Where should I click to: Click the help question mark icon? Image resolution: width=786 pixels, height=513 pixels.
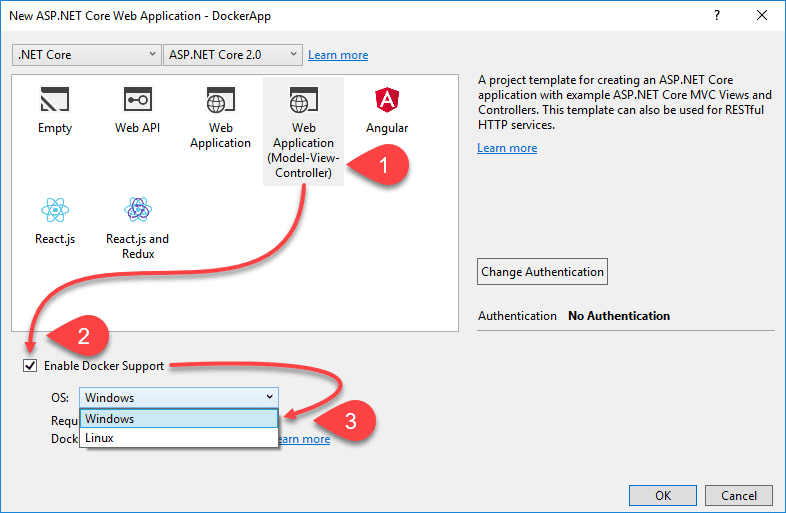coord(717,16)
